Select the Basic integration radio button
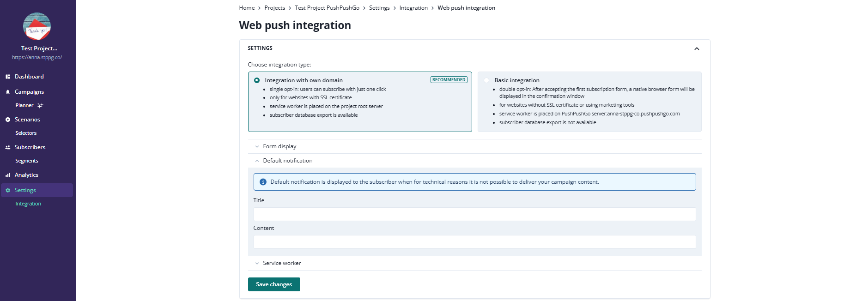The width and height of the screenshot is (868, 301). (486, 80)
